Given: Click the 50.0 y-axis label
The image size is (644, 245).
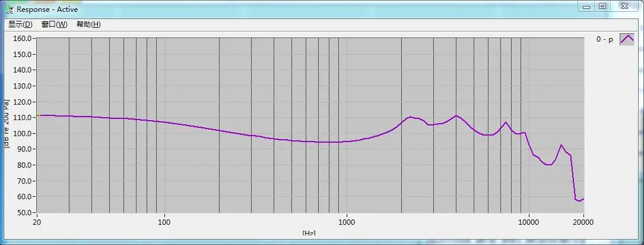Looking at the screenshot, I should pyautogui.click(x=24, y=212).
